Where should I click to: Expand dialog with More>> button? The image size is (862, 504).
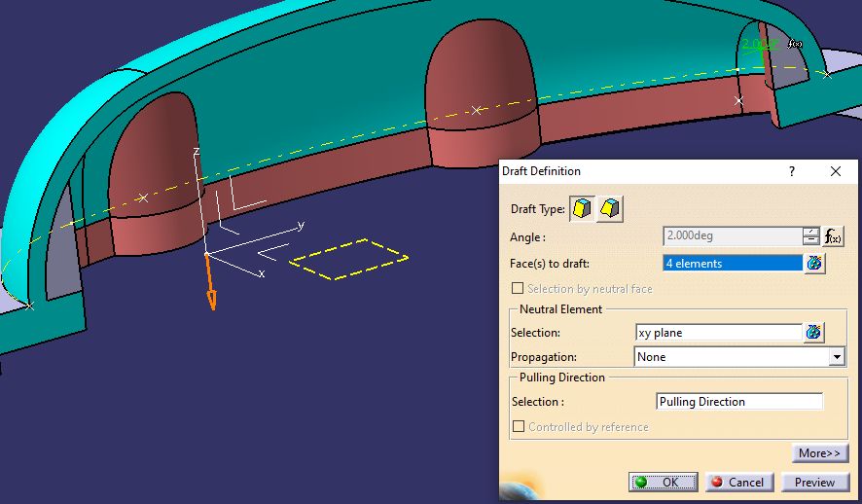(819, 453)
